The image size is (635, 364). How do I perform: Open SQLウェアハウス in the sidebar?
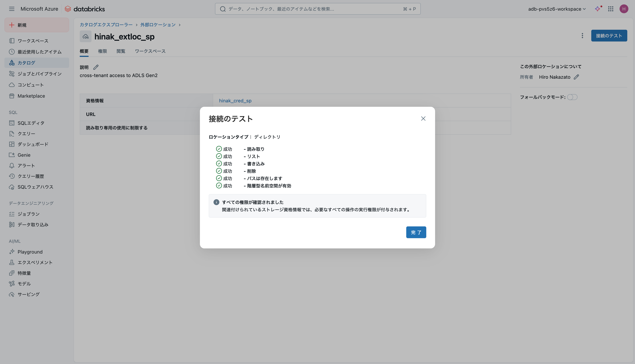(35, 187)
